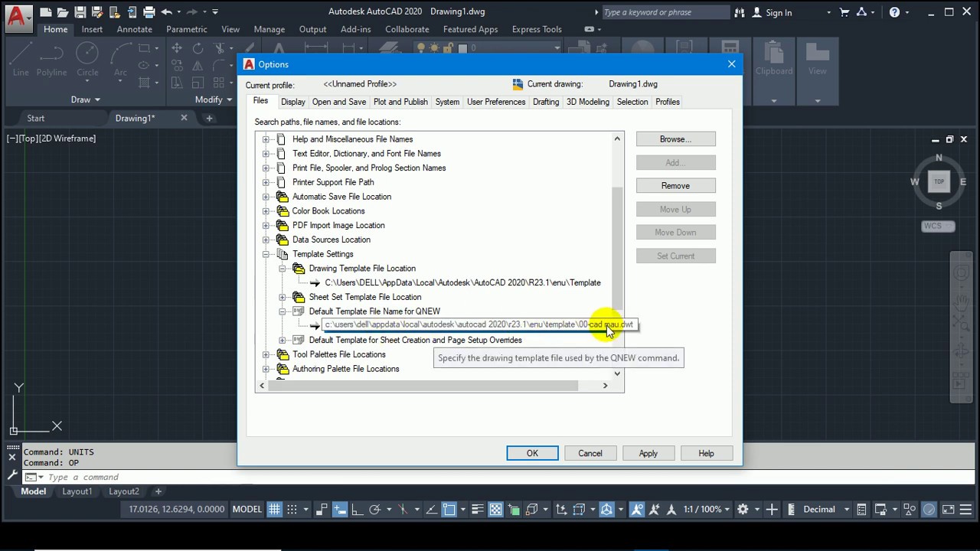The height and width of the screenshot is (551, 980).
Task: Expand Sheet Set Template File Location node
Action: pyautogui.click(x=283, y=297)
